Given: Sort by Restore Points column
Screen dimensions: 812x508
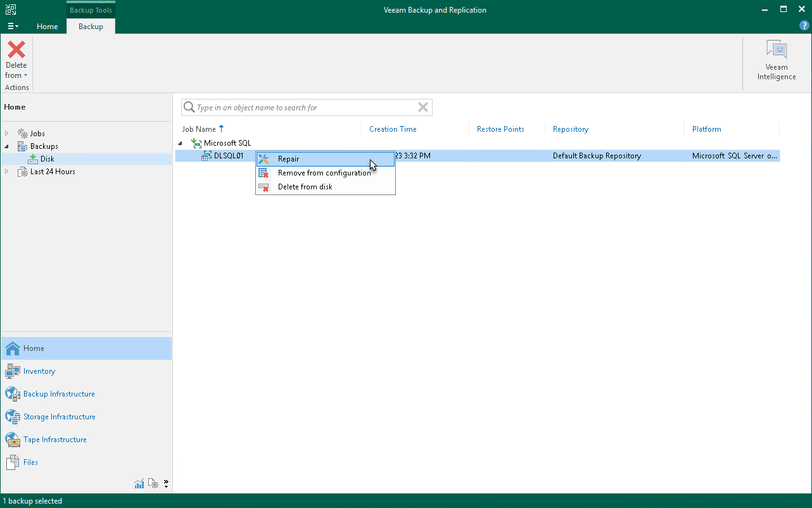Looking at the screenshot, I should click(x=500, y=129).
